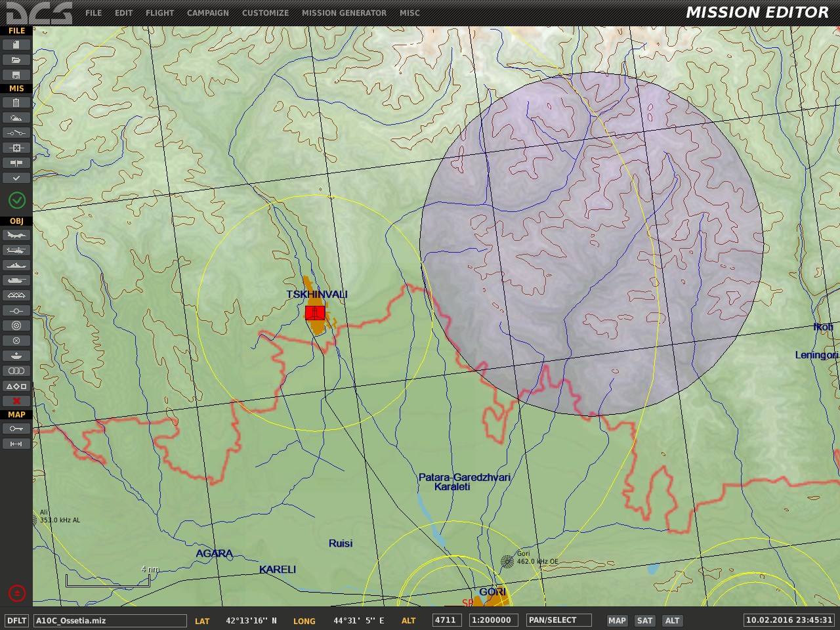Open the 1:200000 map scale selector

pyautogui.click(x=494, y=620)
